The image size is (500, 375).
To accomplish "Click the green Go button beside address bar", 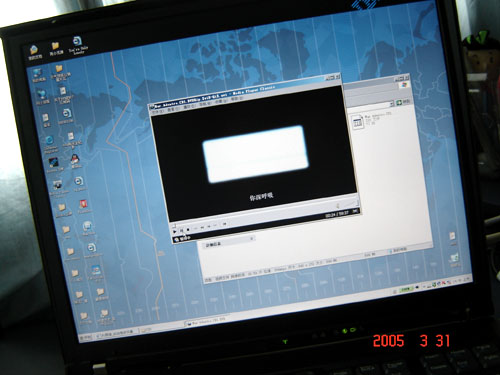I will 399,103.
